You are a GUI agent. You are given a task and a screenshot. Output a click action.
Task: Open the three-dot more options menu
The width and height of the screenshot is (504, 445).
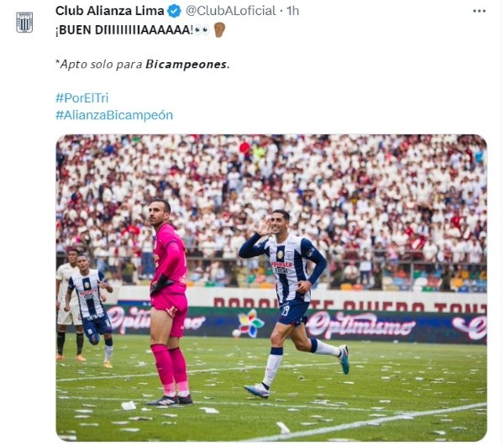tap(479, 11)
